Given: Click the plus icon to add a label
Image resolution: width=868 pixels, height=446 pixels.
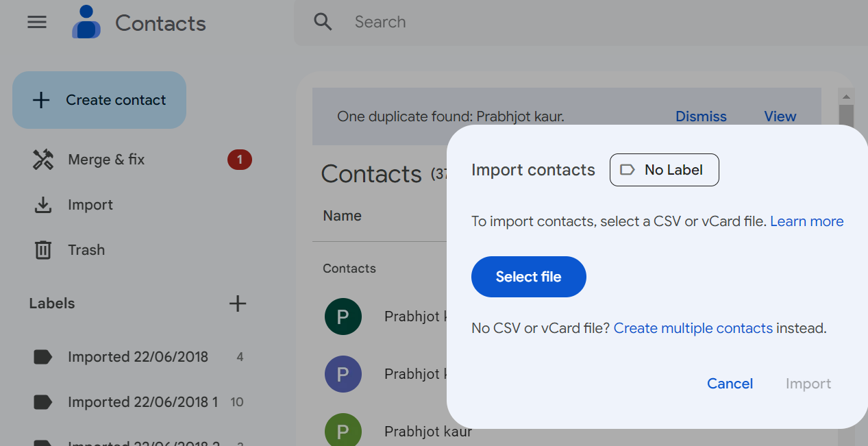Looking at the screenshot, I should click(x=237, y=303).
